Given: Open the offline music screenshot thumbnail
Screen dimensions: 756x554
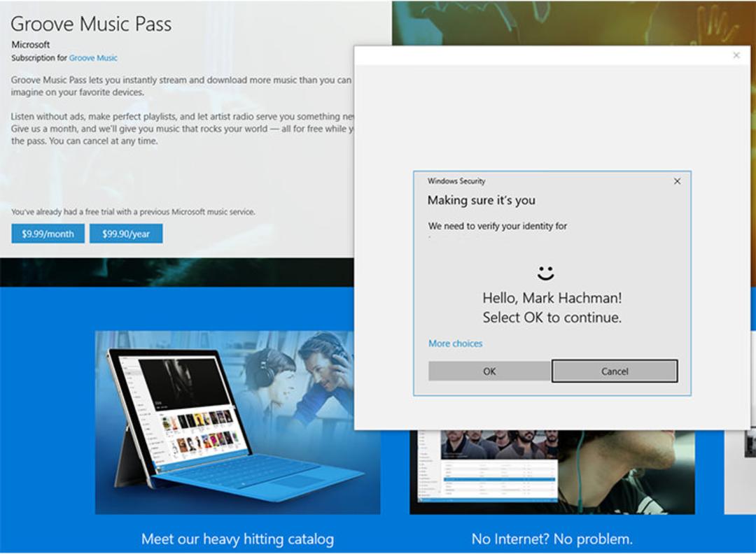Looking at the screenshot, I should point(552,472).
